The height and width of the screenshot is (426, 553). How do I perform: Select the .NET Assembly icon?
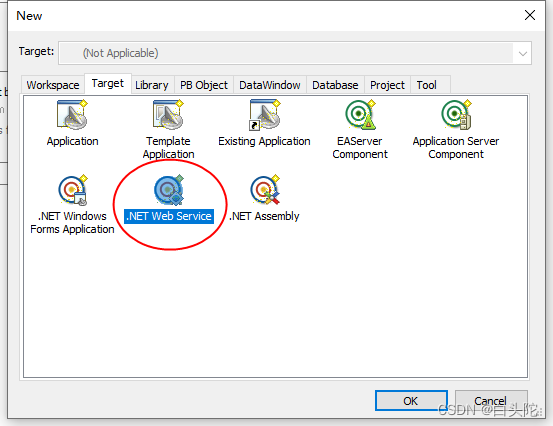pos(265,190)
